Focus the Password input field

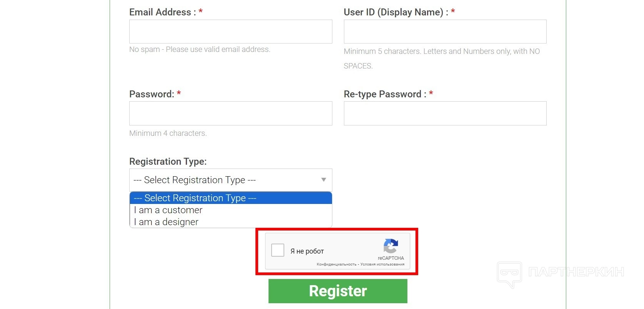(230, 113)
